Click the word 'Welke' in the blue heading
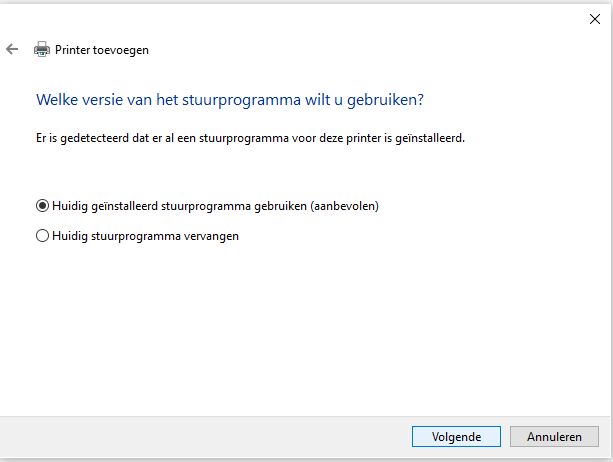The image size is (613, 462). click(x=57, y=100)
